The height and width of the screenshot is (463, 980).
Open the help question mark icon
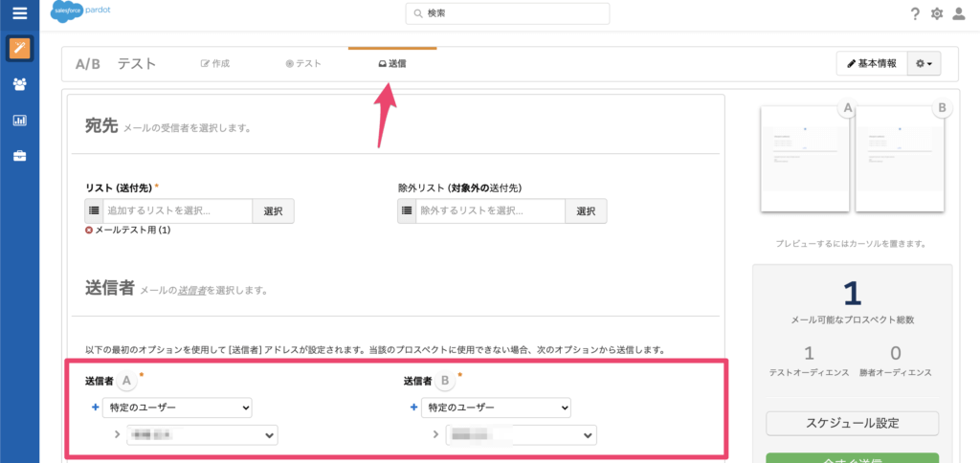pos(915,13)
